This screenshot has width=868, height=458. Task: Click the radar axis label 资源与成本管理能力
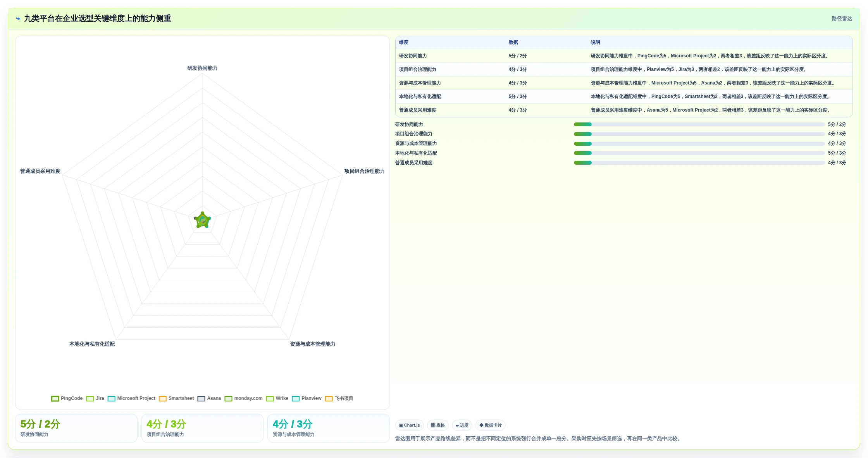313,344
